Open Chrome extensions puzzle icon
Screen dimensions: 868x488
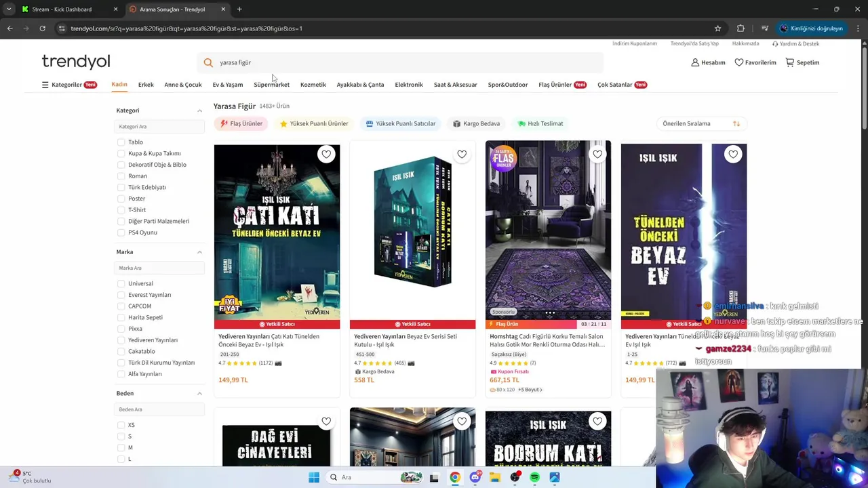point(741,28)
